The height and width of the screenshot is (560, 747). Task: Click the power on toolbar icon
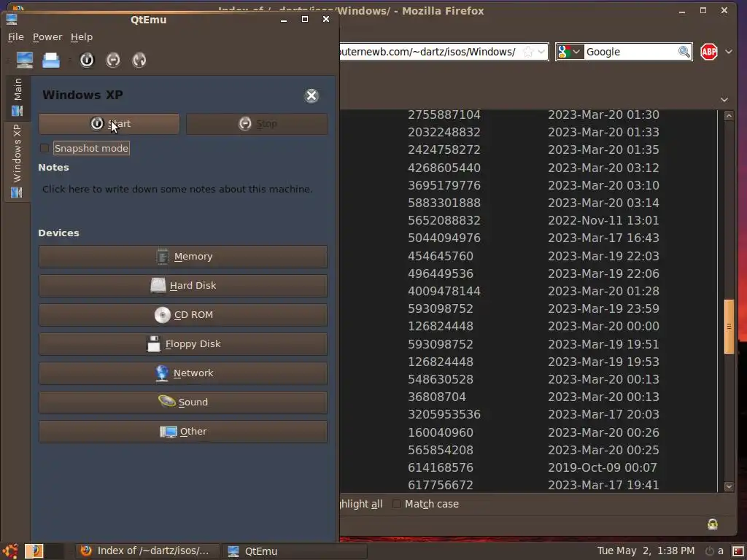pos(87,60)
